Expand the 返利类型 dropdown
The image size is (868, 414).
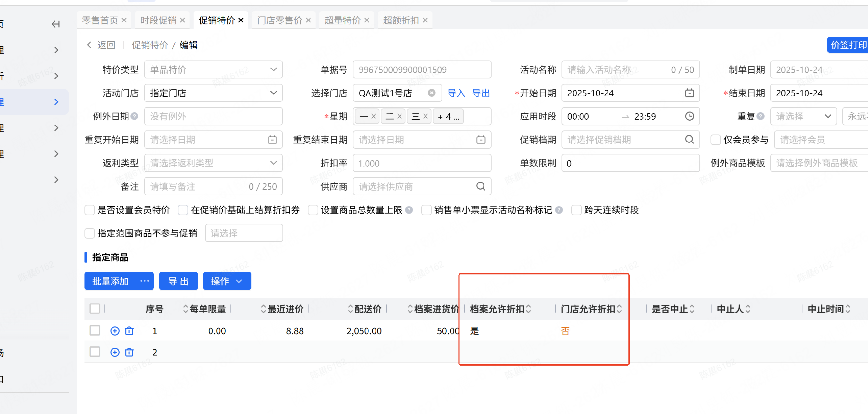tap(213, 163)
